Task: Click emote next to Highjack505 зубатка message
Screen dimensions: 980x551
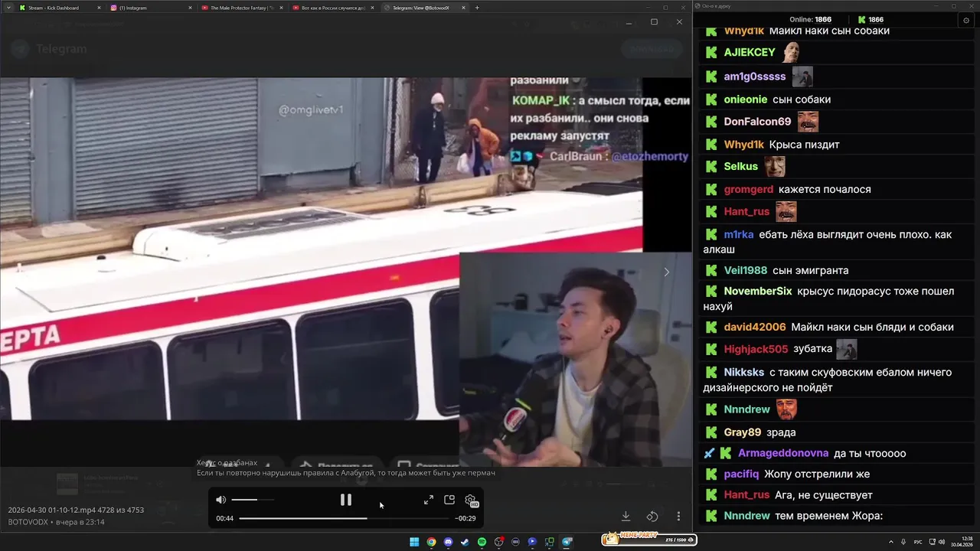Action: pos(846,350)
